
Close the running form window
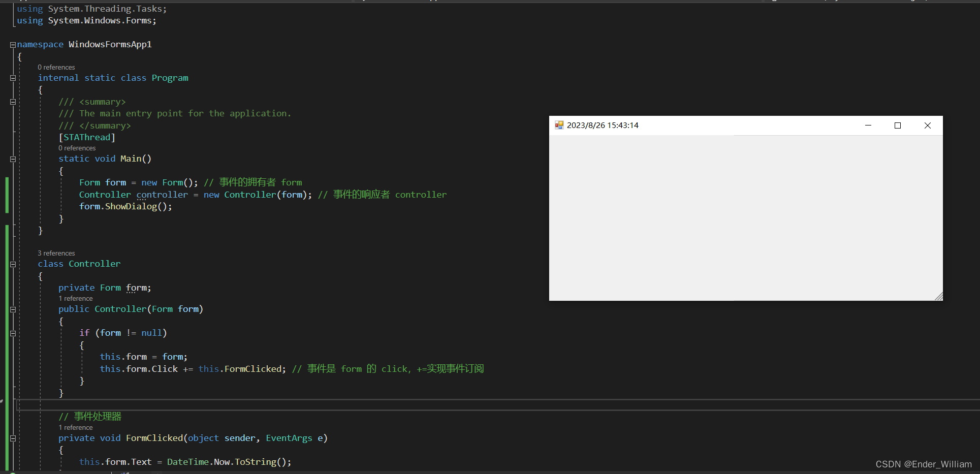pos(927,125)
